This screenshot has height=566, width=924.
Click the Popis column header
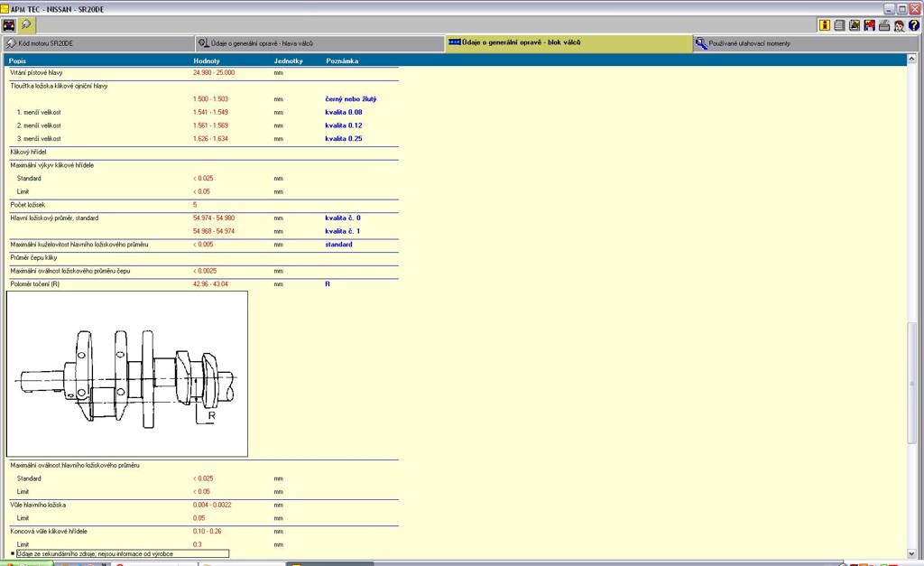click(x=18, y=60)
